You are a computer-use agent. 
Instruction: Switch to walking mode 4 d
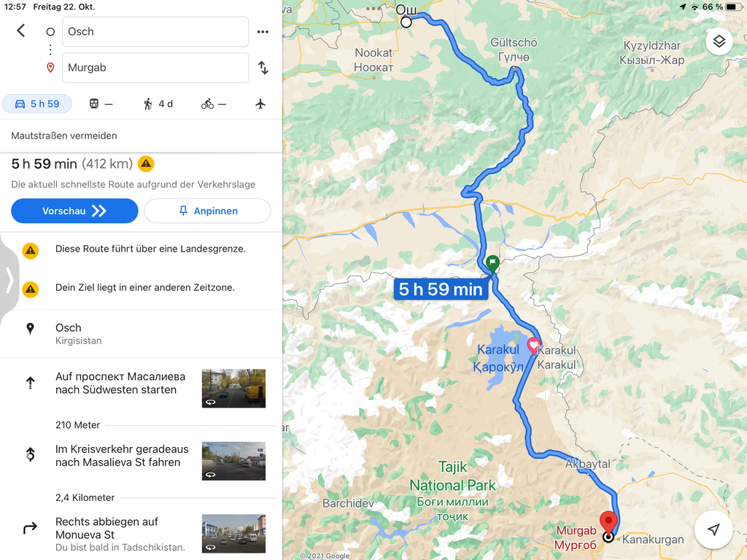(x=158, y=104)
